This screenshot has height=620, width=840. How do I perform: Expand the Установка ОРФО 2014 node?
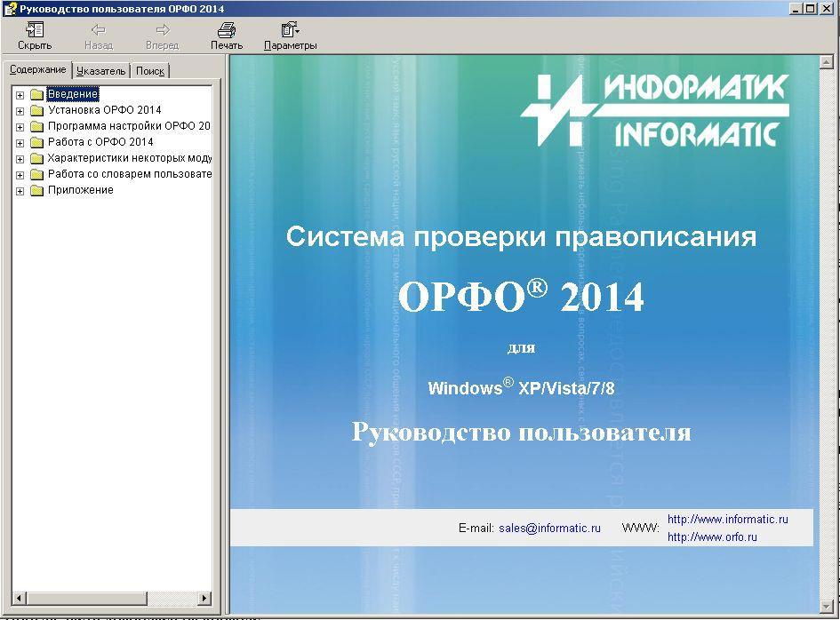coord(20,111)
